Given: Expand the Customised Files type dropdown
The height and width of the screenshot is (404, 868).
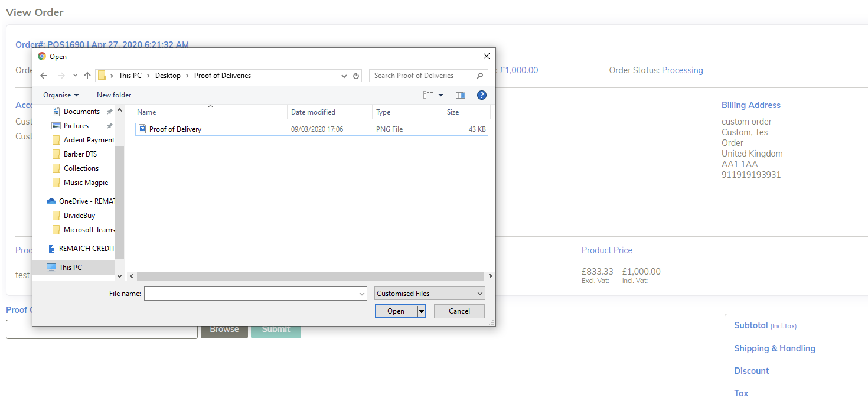Looking at the screenshot, I should coord(479,294).
